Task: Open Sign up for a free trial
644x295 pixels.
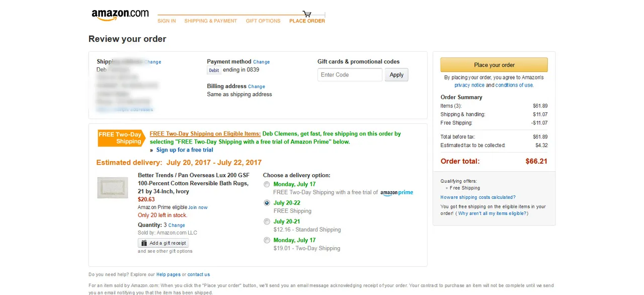Action: [185, 150]
